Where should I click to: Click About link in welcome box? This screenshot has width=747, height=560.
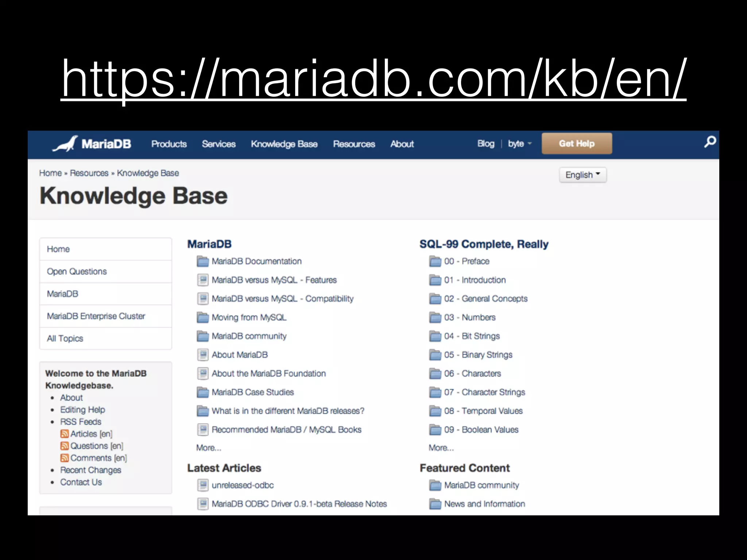71,398
